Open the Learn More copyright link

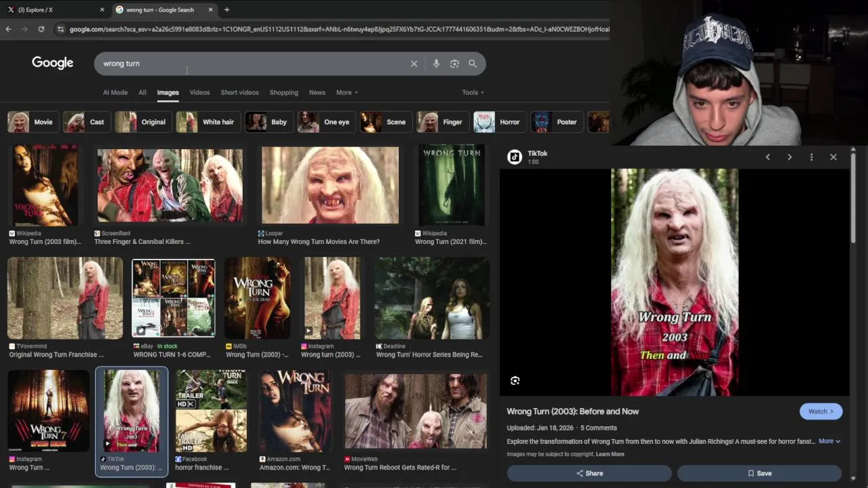click(x=610, y=454)
